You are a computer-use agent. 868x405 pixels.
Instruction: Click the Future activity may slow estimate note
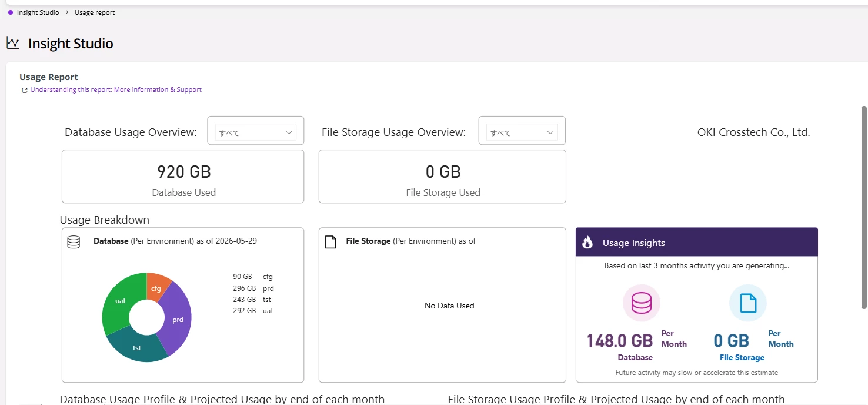coord(696,373)
